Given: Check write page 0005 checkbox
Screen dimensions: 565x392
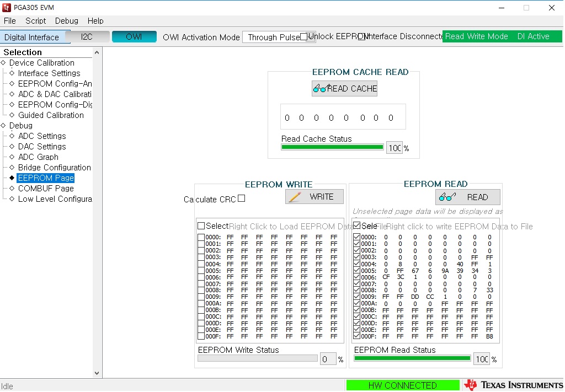Looking at the screenshot, I should (201, 270).
